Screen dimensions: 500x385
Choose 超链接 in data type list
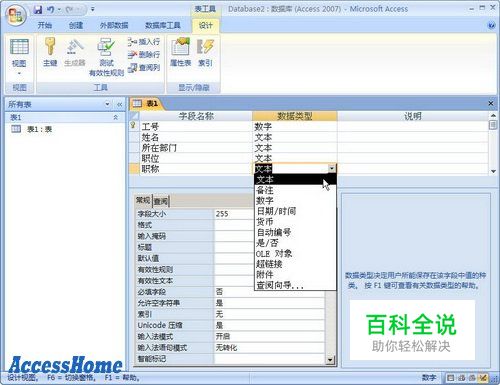pyautogui.click(x=295, y=264)
